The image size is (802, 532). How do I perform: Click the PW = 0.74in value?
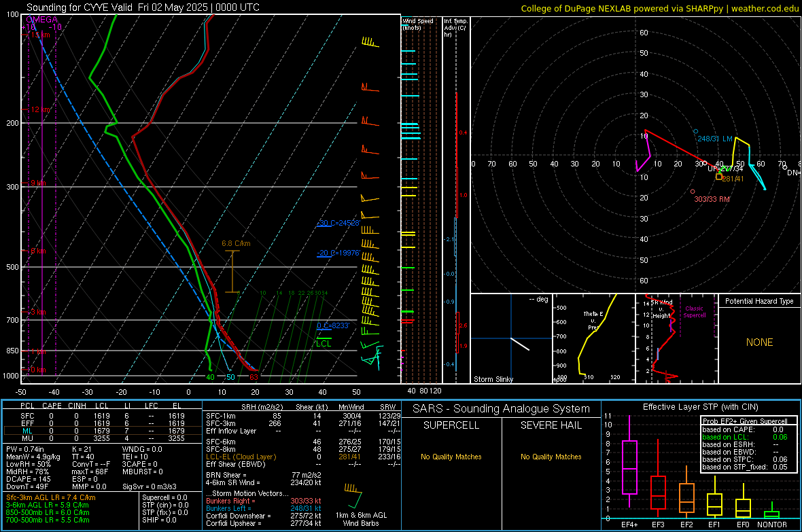pos(25,449)
